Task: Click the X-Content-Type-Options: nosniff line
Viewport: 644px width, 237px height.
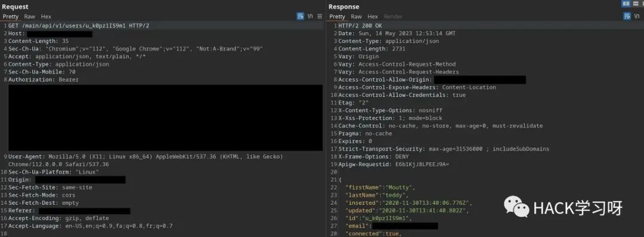Action: point(390,110)
